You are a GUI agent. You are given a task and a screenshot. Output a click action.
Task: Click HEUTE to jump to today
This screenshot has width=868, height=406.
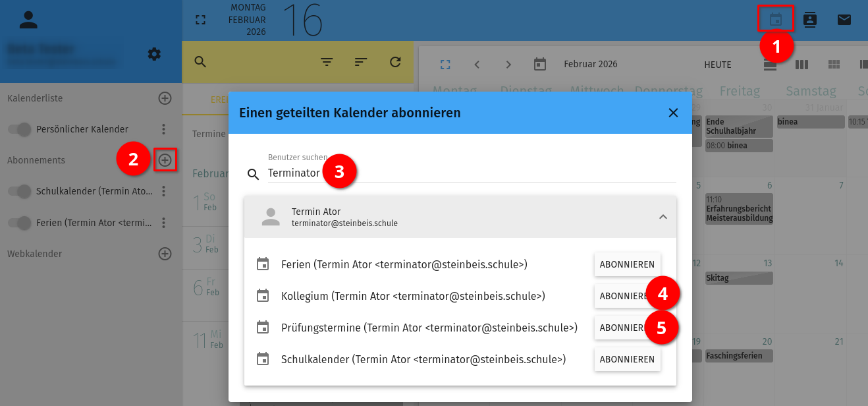tap(718, 65)
